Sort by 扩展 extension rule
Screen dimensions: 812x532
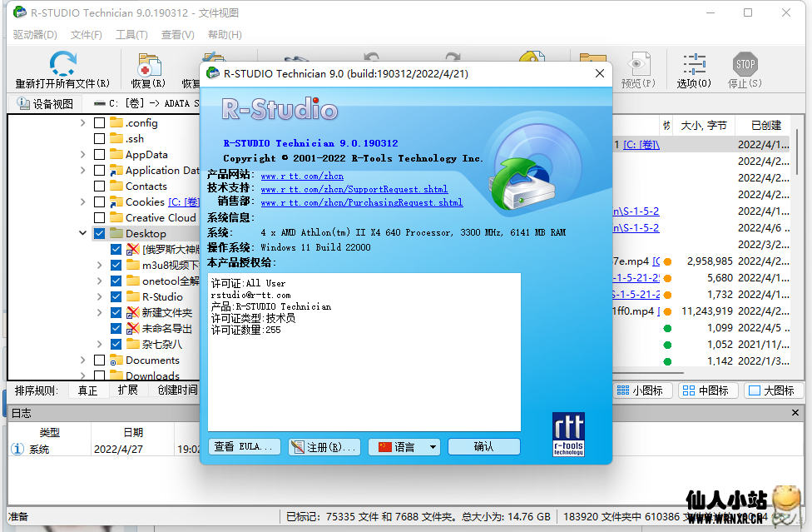(x=128, y=390)
